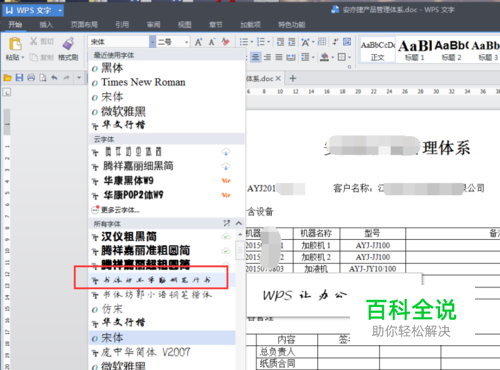The height and width of the screenshot is (370, 500).
Task: Switch to the 页面布局 tab
Action: click(x=84, y=24)
